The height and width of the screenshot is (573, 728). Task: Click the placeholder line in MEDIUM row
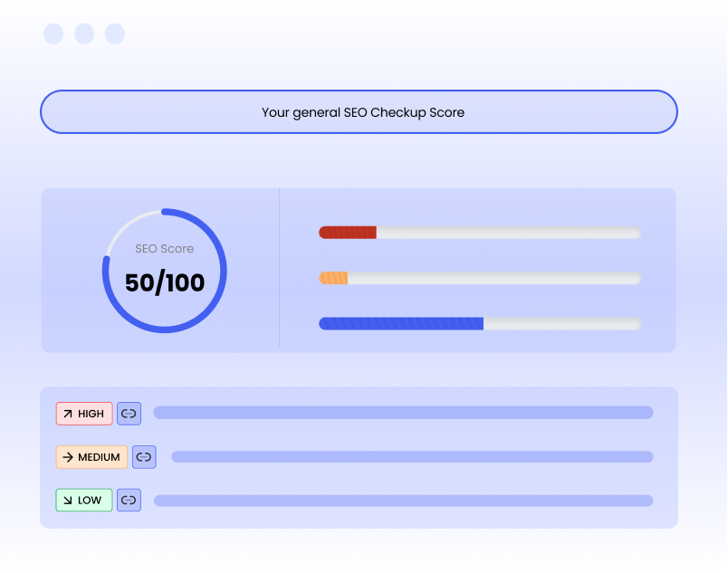coord(412,456)
